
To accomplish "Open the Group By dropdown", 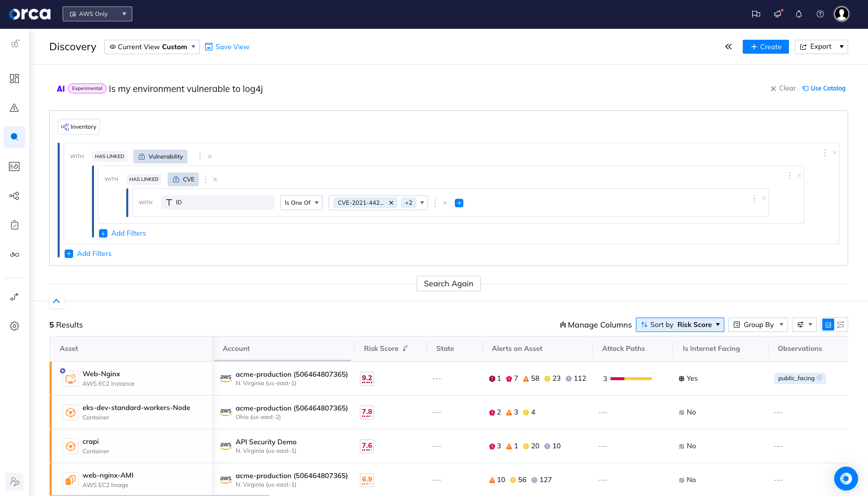I will pos(758,325).
